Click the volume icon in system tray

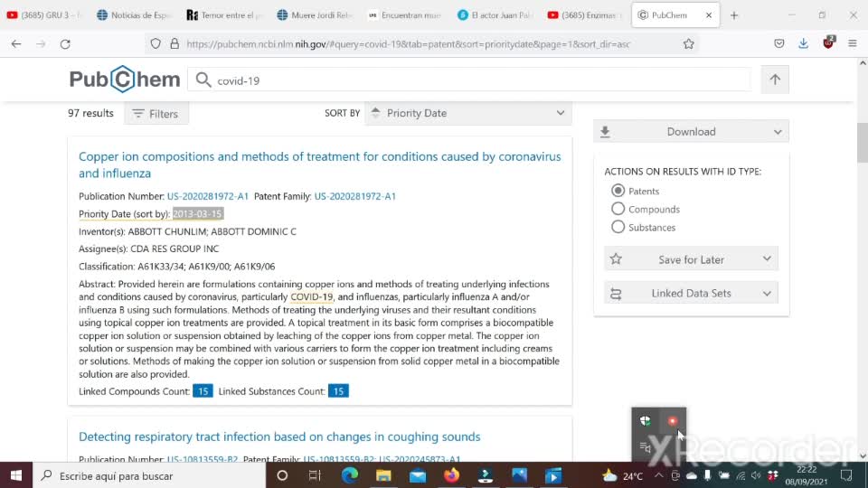click(756, 476)
